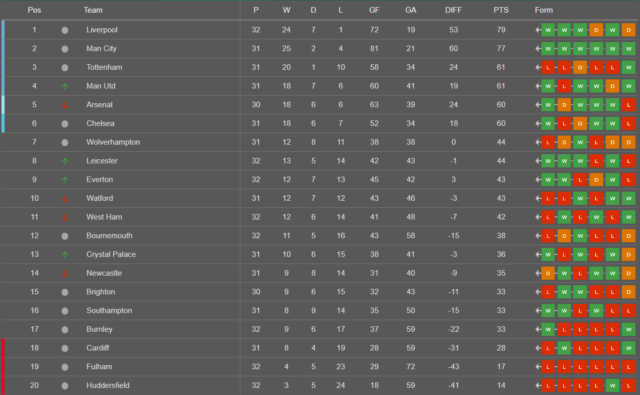Sort table by GF column header
The image size is (640, 395).
coord(374,10)
